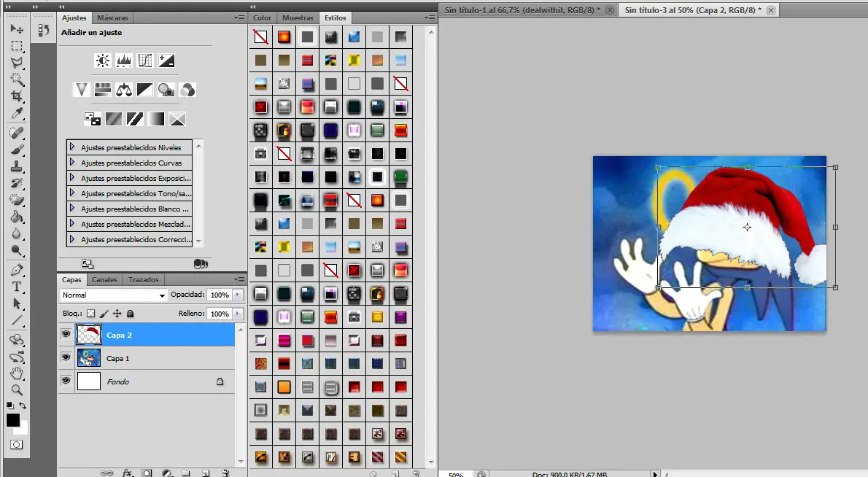Add a Color Balance adjustment (scales icon)
The height and width of the screenshot is (477, 868).
[124, 90]
